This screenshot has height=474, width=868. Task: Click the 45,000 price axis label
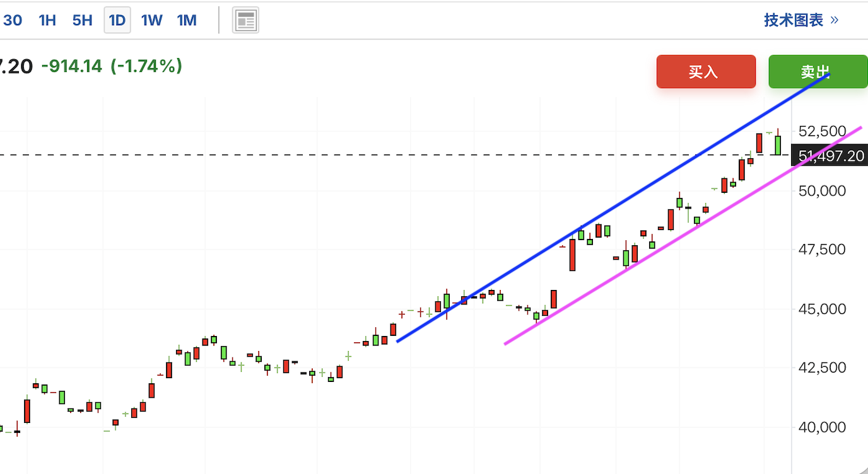(x=822, y=309)
